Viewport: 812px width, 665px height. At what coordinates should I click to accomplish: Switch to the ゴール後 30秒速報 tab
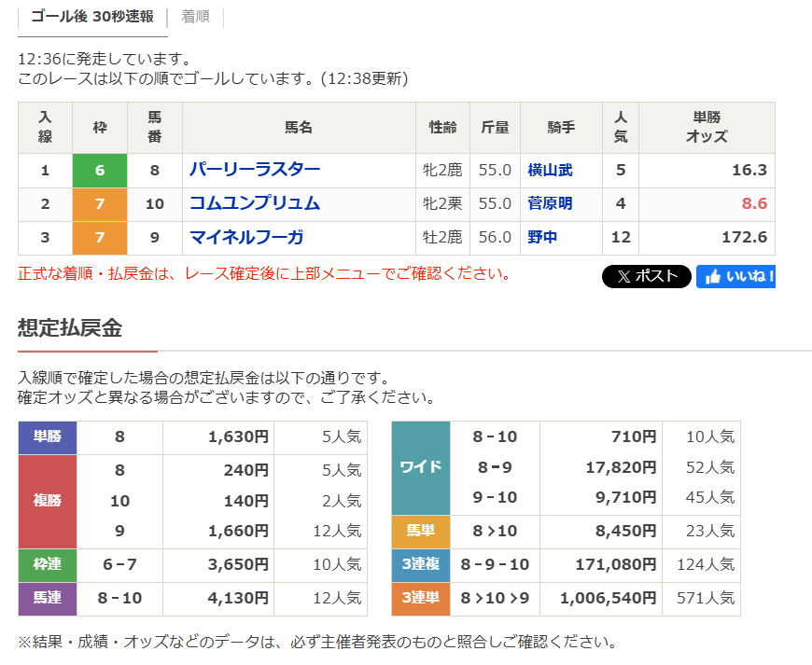click(x=92, y=17)
